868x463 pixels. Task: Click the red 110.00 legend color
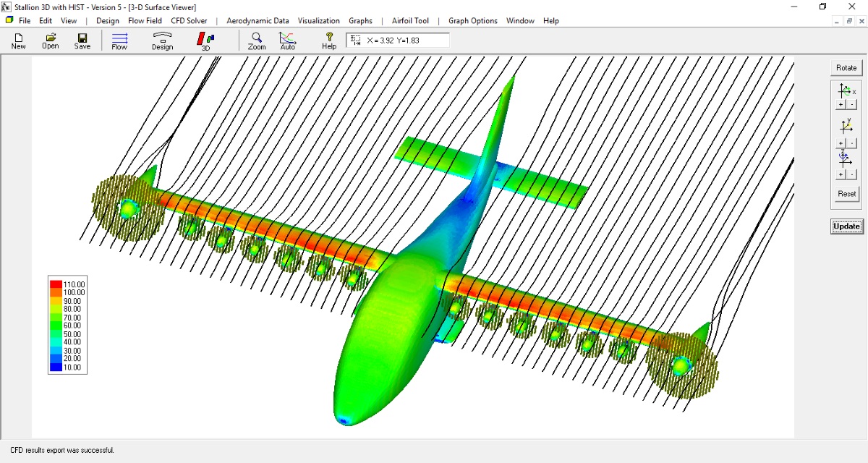(56, 284)
